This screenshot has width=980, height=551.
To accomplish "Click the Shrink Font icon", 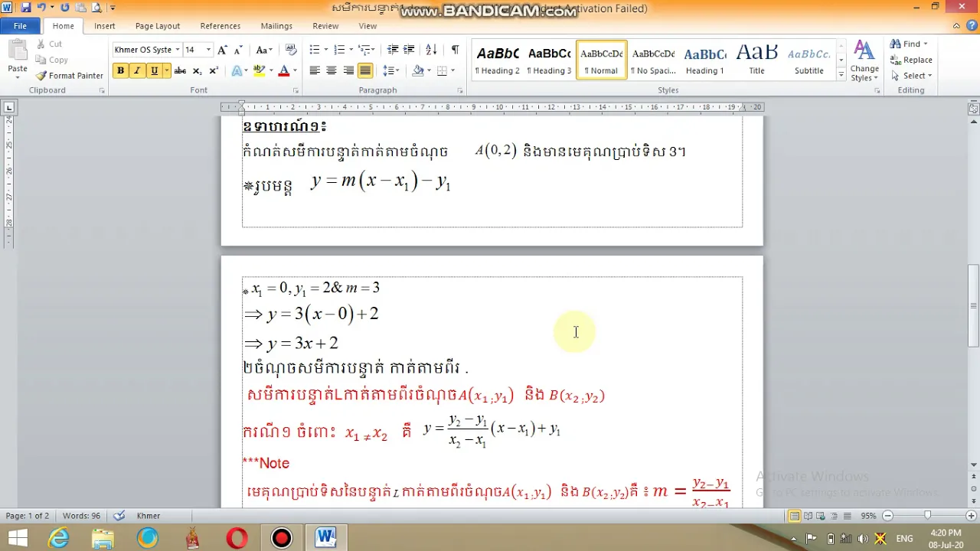I will tap(239, 50).
